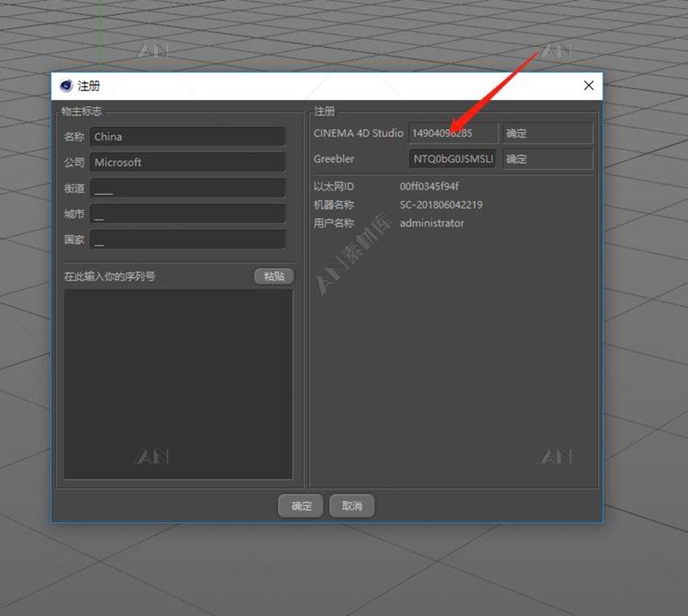Image resolution: width=688 pixels, height=616 pixels.
Task: Edit the 名称 field containing China
Action: [188, 136]
